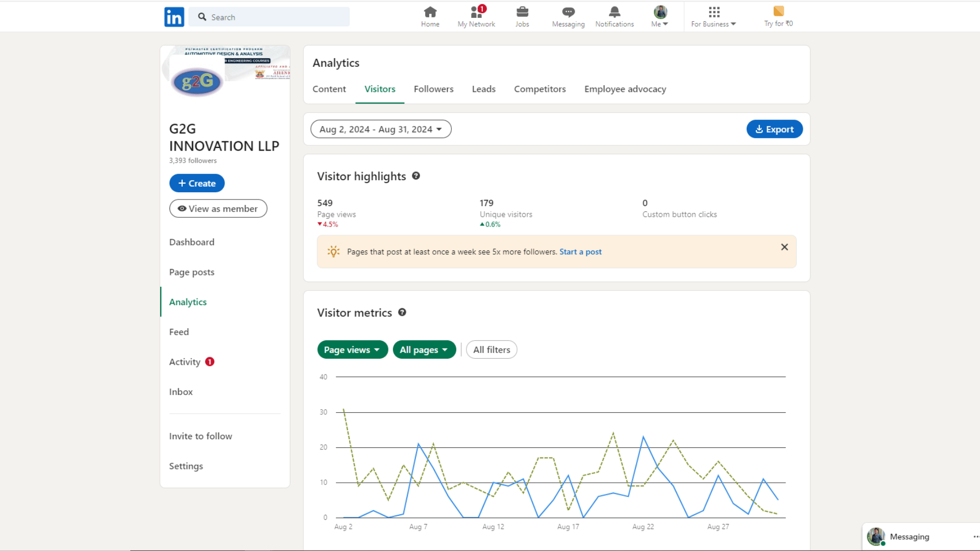This screenshot has height=551, width=980.
Task: Select Analytics in sidebar
Action: pyautogui.click(x=188, y=302)
